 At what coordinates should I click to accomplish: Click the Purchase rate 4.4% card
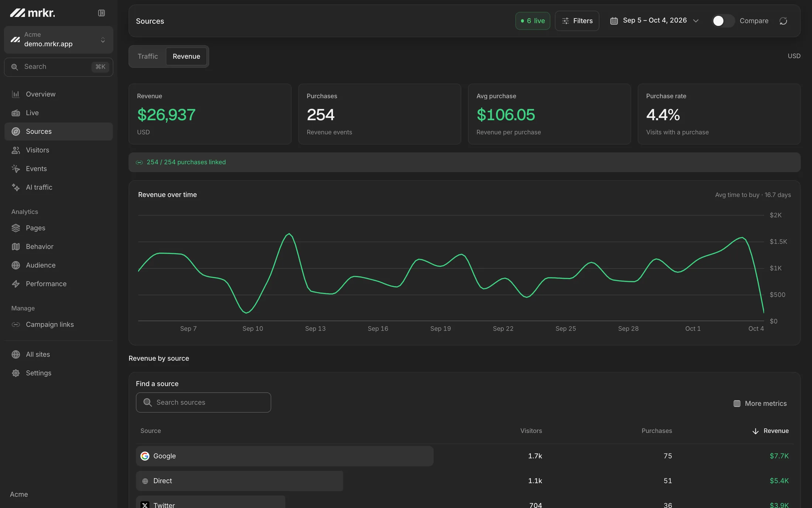click(x=719, y=114)
